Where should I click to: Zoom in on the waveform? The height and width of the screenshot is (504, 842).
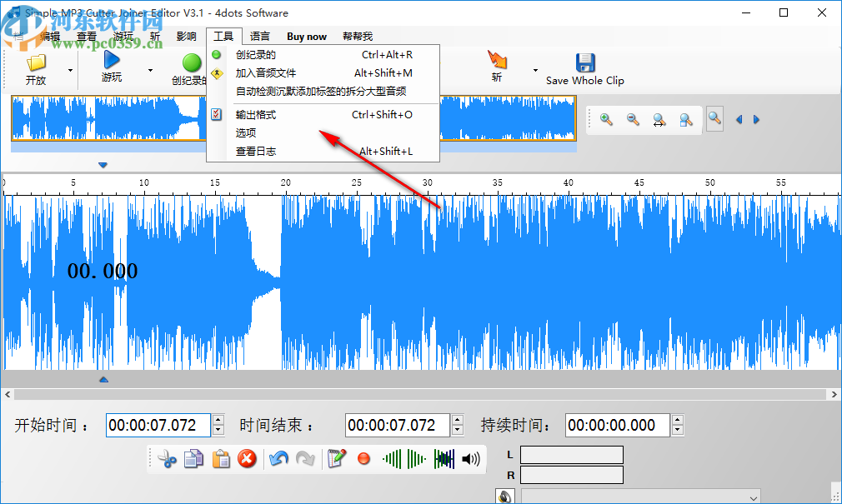click(x=605, y=119)
